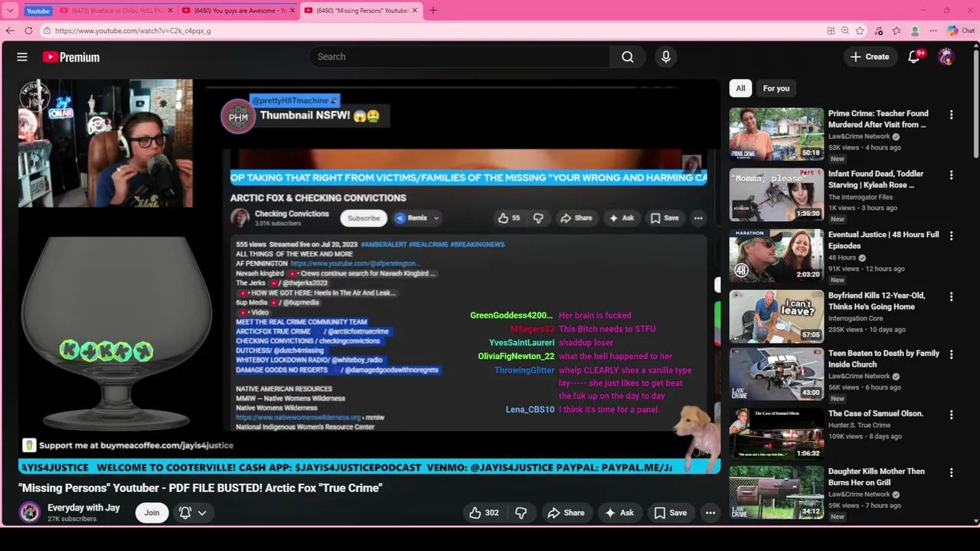This screenshot has height=551, width=980.
Task: Close the Blueface vs Chibu tab
Action: 170,11
